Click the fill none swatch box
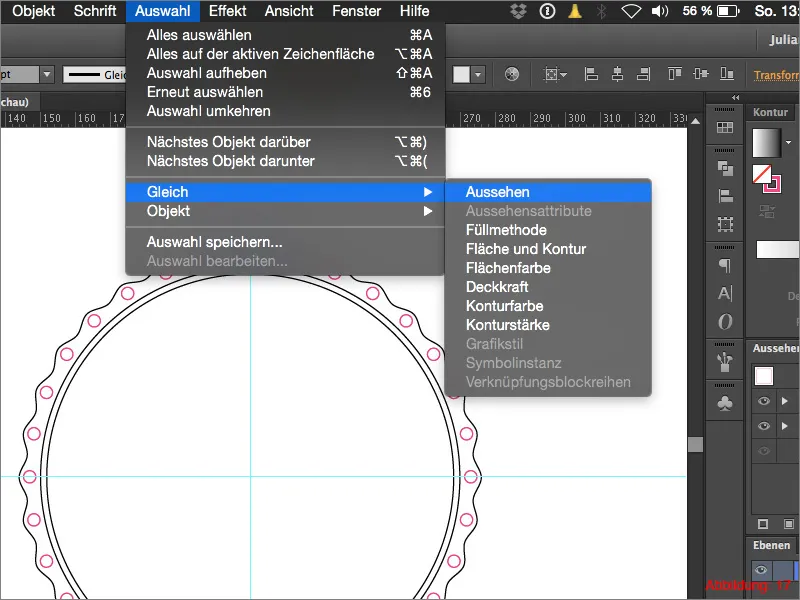The image size is (800, 600). pos(761,174)
